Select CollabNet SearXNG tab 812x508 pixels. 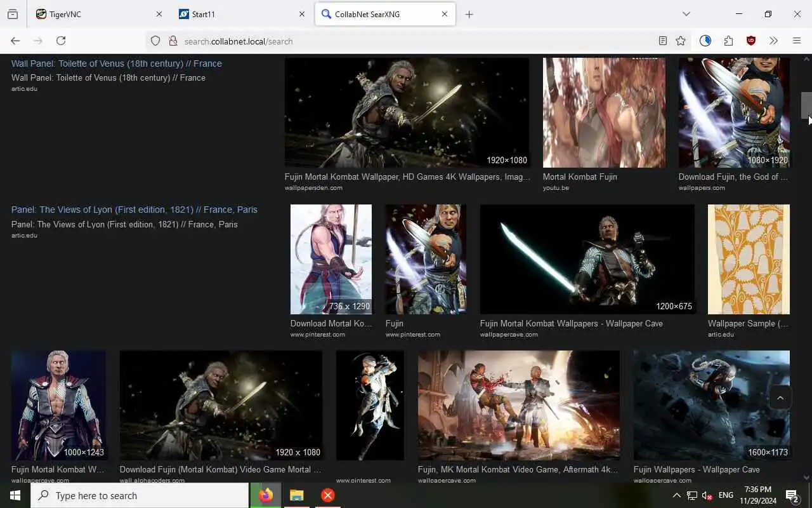[x=385, y=14]
